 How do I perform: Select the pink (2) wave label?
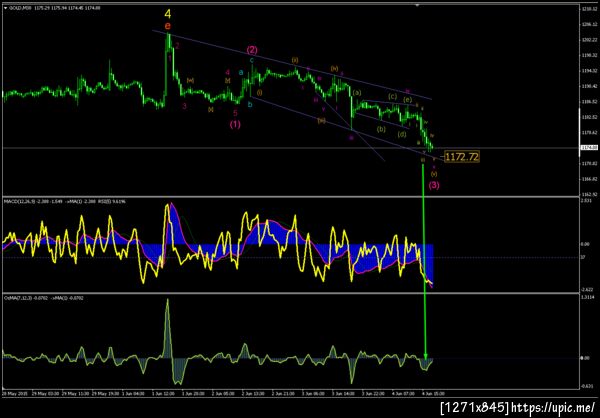click(x=252, y=50)
